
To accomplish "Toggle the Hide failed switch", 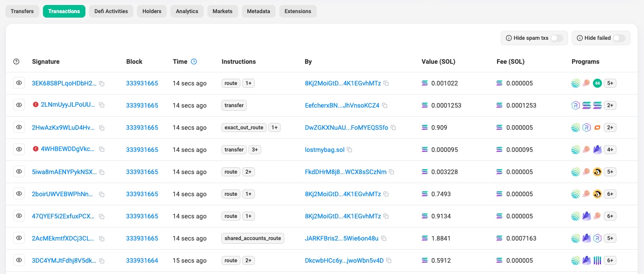I will click(619, 38).
